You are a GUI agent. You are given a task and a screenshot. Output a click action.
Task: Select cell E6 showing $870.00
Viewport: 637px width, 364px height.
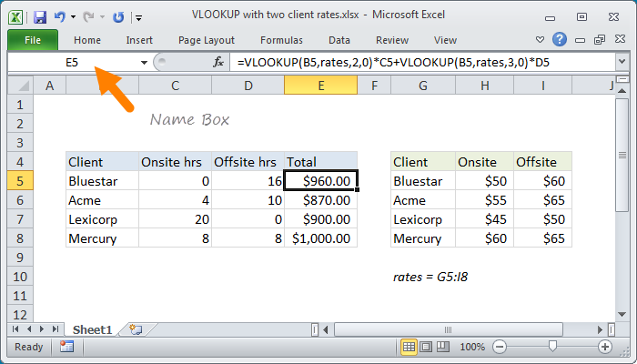320,200
